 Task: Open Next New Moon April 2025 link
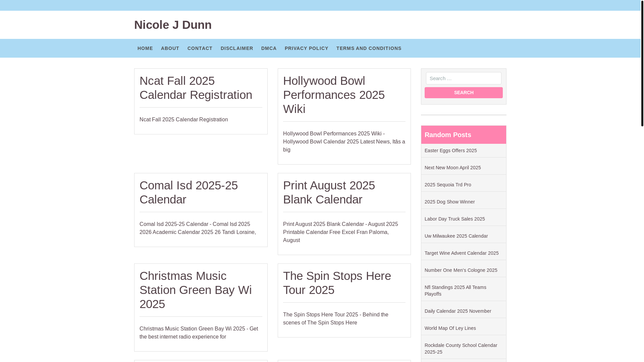452,168
